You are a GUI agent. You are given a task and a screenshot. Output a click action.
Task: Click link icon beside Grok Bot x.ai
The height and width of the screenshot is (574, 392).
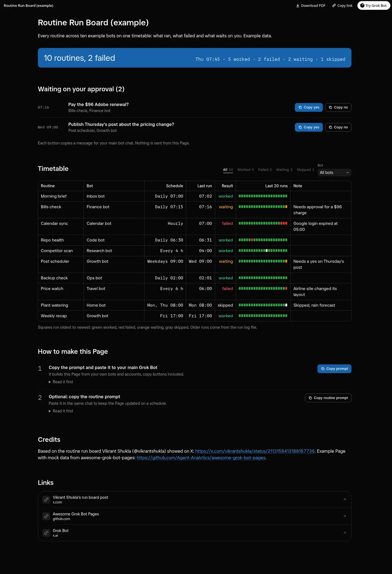pos(46,533)
